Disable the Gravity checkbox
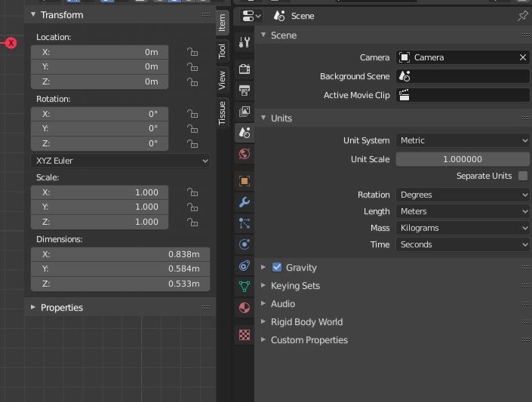 tap(277, 267)
